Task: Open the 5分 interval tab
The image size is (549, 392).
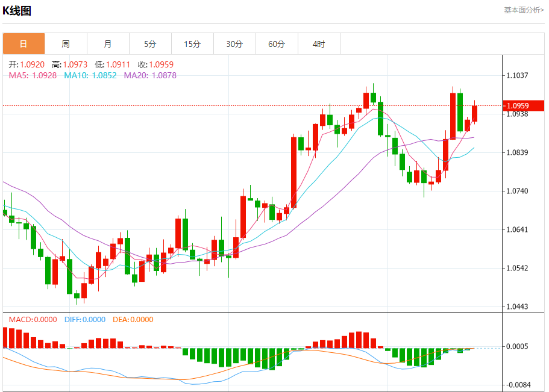Action: pos(150,44)
